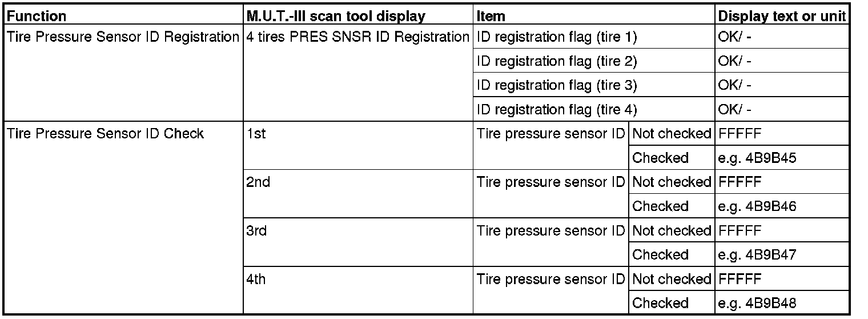
Task: Select the Display text or unit header
Action: [781, 17]
